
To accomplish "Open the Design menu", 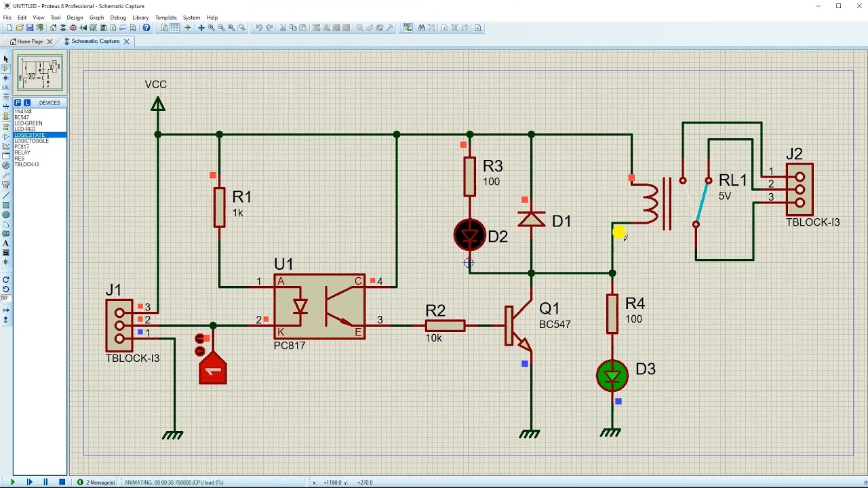I will (75, 18).
